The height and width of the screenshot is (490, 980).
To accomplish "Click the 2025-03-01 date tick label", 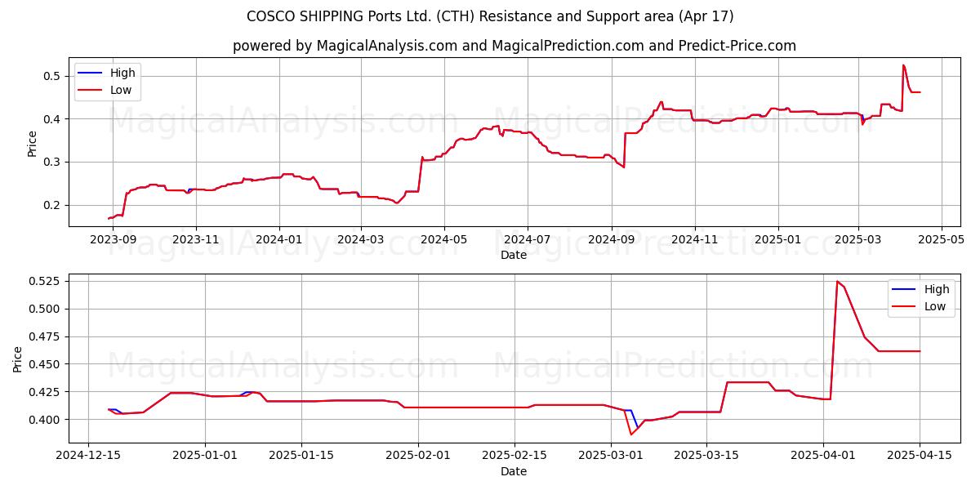I will pyautogui.click(x=612, y=457).
